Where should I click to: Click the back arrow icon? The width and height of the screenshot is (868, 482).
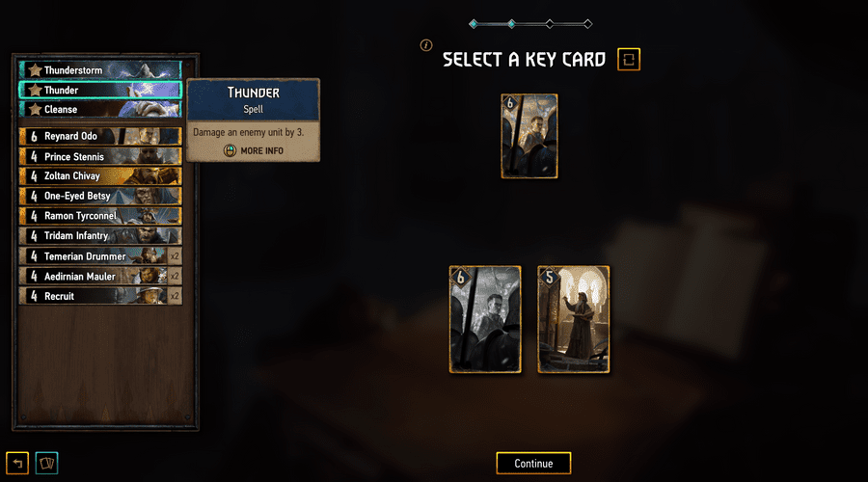point(17,463)
